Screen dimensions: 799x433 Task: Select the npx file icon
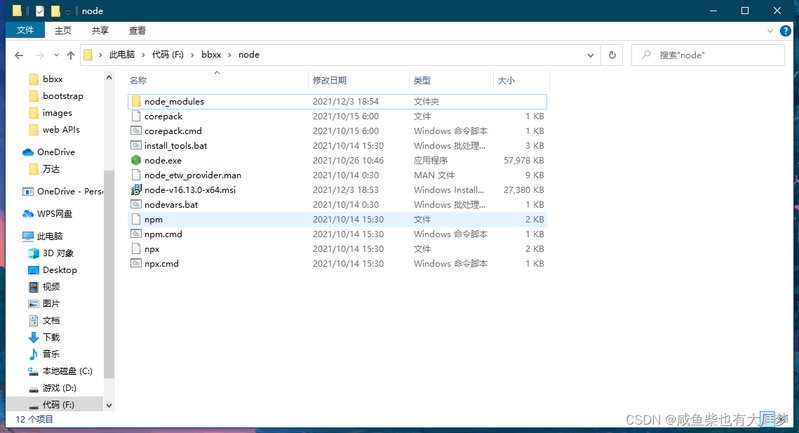point(136,249)
